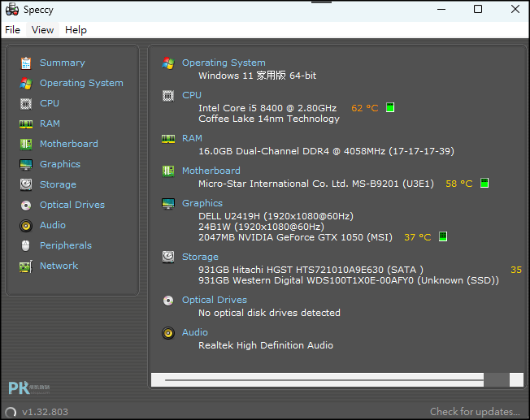Open the File menu
This screenshot has height=420, width=530.
(12, 30)
